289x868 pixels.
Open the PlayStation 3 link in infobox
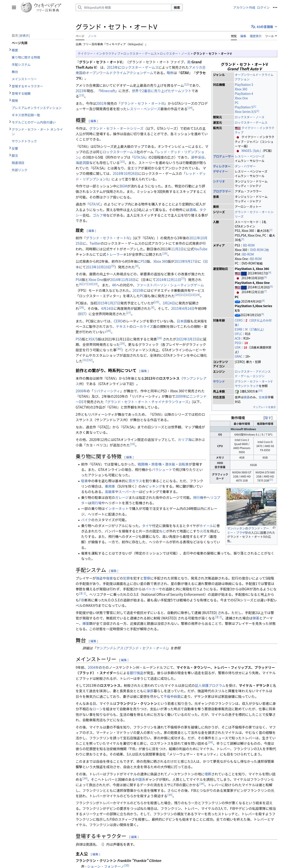[244, 85]
